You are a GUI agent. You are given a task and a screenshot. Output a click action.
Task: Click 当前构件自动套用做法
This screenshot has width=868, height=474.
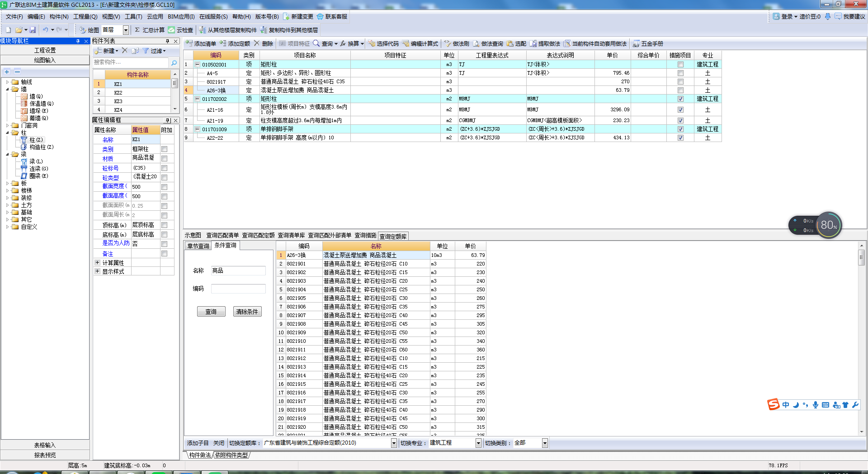pos(595,43)
